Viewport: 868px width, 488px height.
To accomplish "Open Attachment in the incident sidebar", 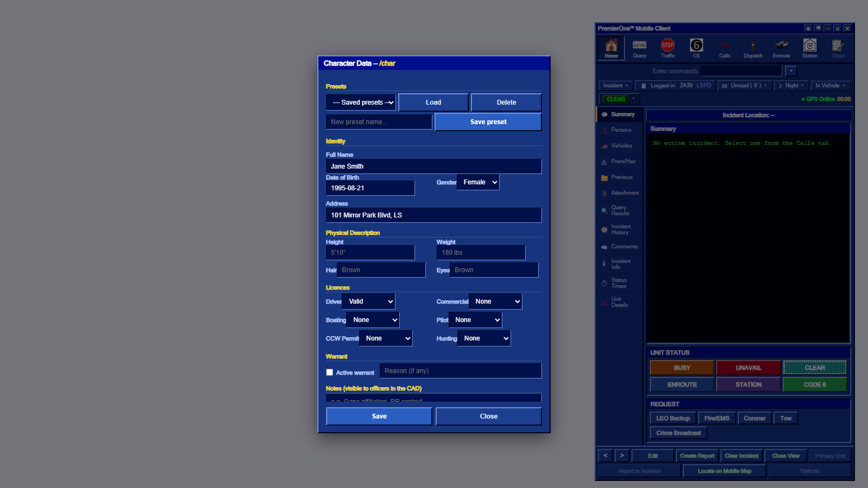I will pos(620,193).
